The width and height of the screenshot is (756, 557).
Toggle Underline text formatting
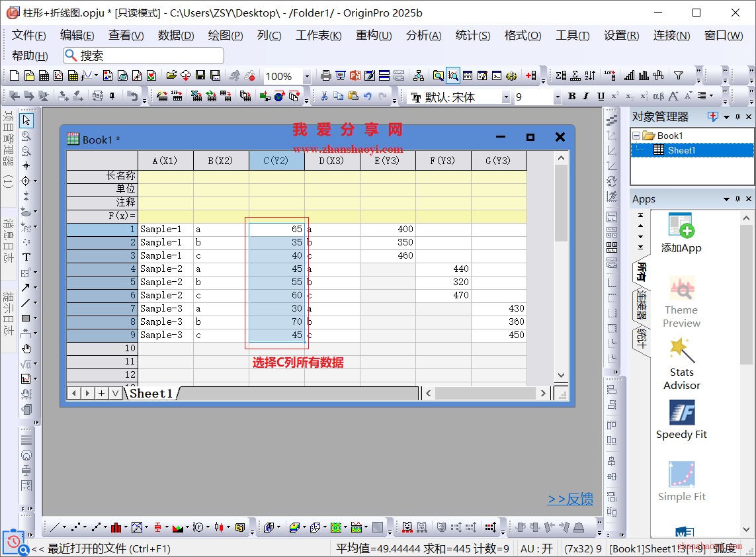click(601, 97)
